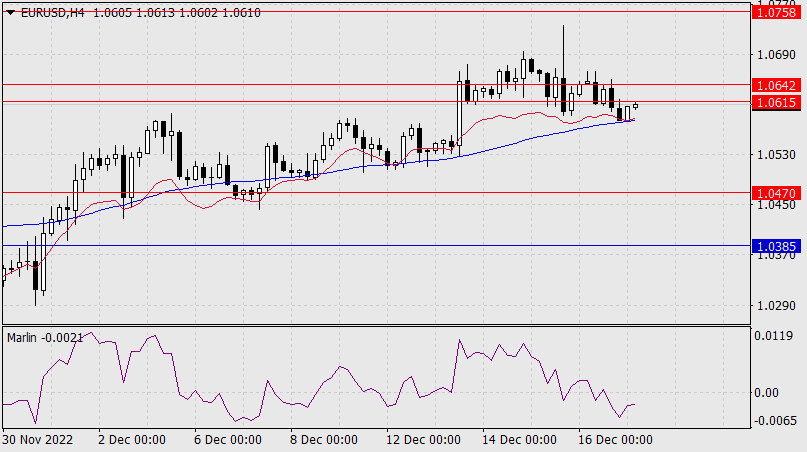Select the 1.0530 price axis tick

777,155
